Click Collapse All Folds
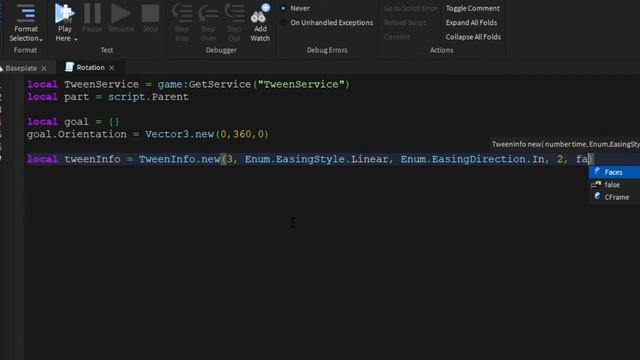Screen dimensions: 640x360 473,37
